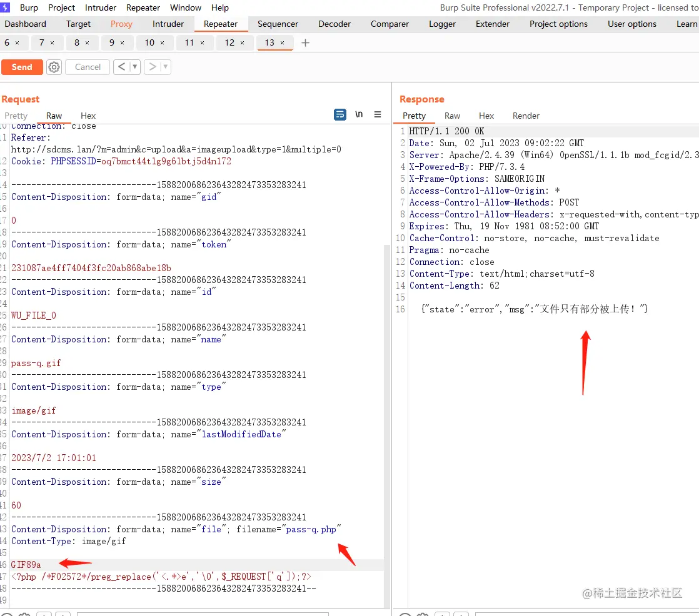Close Repeater tab 13

point(282,42)
